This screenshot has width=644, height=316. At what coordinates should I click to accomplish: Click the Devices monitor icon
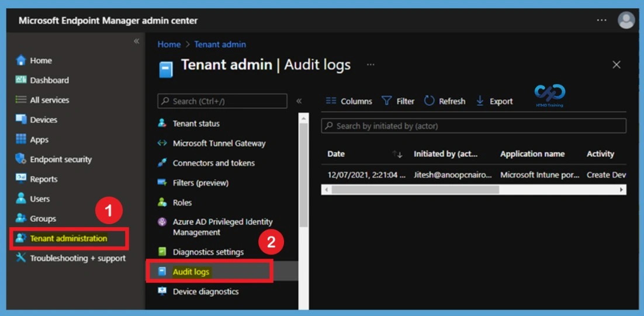pos(20,119)
